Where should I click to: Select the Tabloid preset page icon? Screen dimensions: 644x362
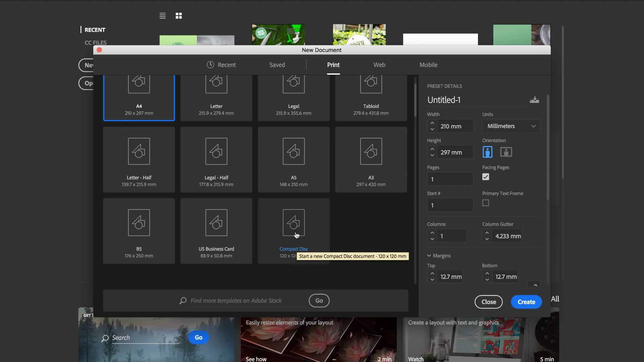[371, 84]
